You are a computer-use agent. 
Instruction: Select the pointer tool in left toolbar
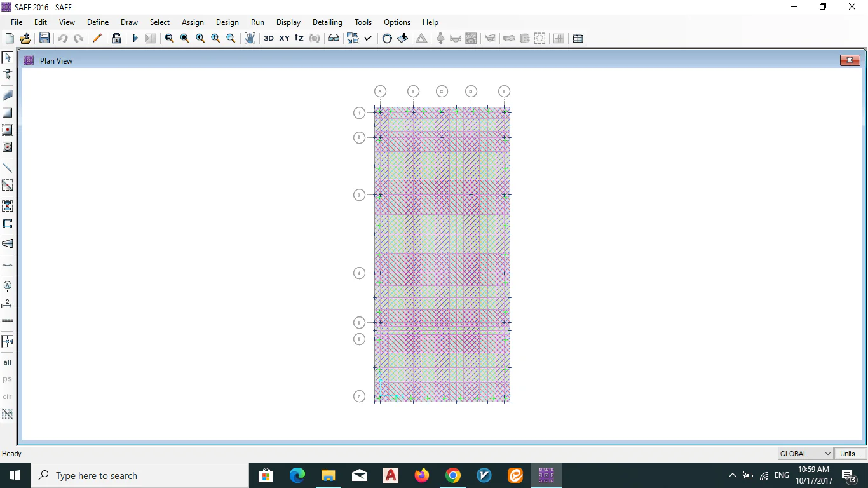pyautogui.click(x=8, y=57)
